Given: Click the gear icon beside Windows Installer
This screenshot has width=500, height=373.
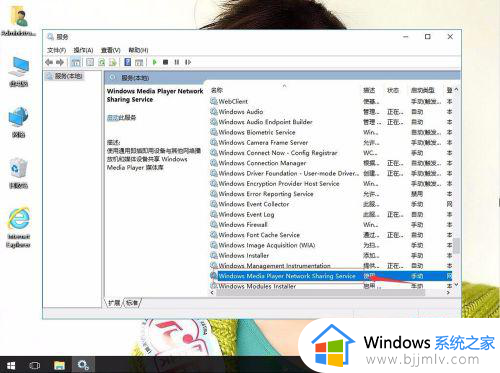Looking at the screenshot, I should point(214,255).
